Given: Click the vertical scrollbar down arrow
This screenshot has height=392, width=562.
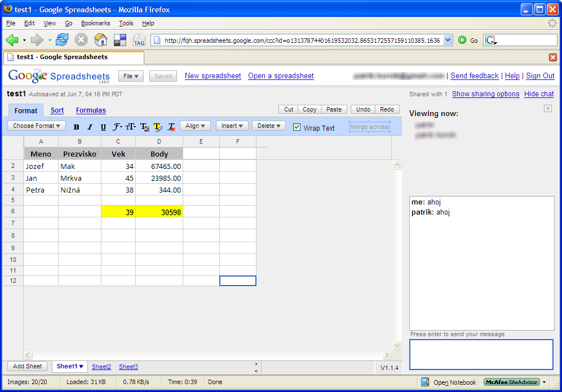Looking at the screenshot, I should (397, 345).
